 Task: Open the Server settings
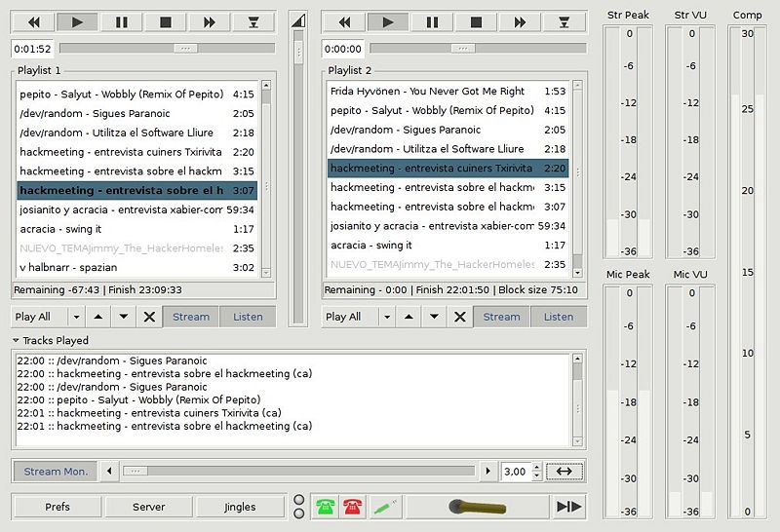148,507
